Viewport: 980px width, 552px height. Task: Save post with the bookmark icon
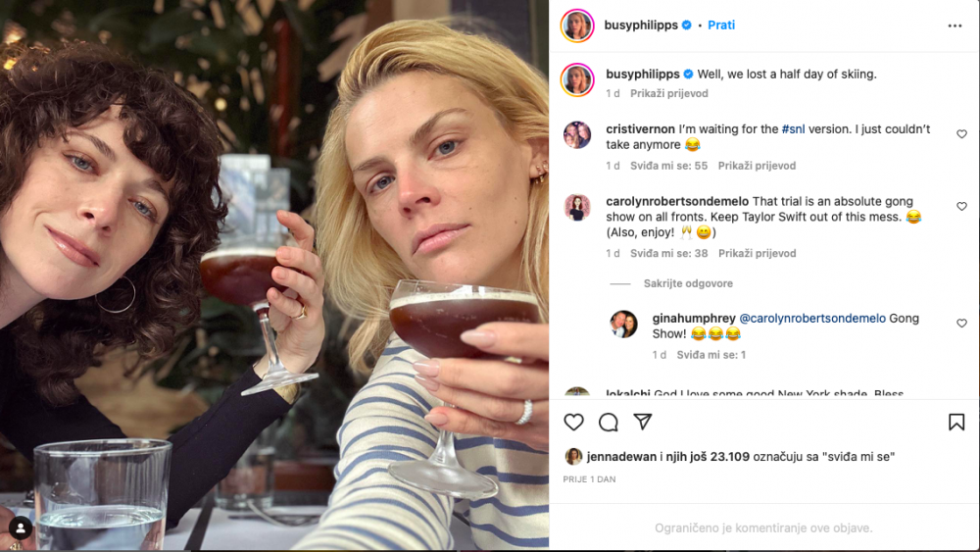pyautogui.click(x=956, y=422)
